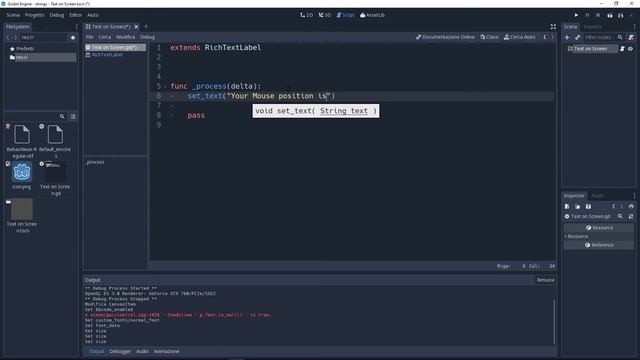Stop the running scene in the top toolbar
The width and height of the screenshot is (640, 360).
[598, 15]
